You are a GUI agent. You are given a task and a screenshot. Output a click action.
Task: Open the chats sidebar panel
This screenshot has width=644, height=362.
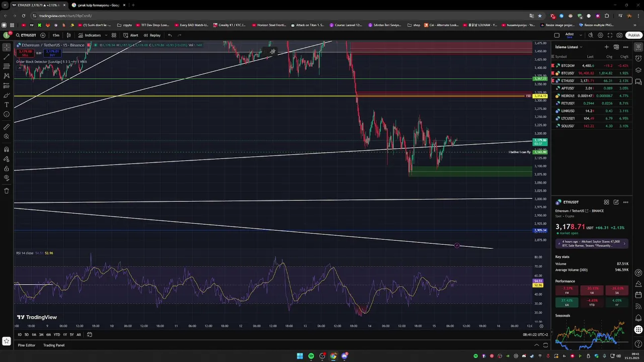click(638, 82)
